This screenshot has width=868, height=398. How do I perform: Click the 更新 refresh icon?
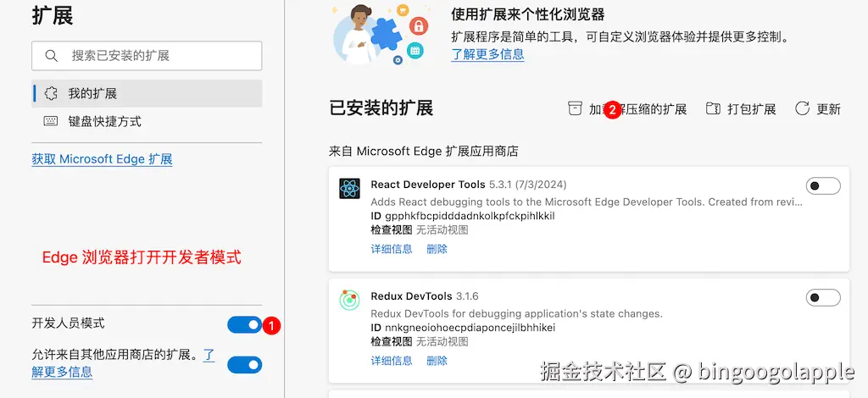coord(802,109)
